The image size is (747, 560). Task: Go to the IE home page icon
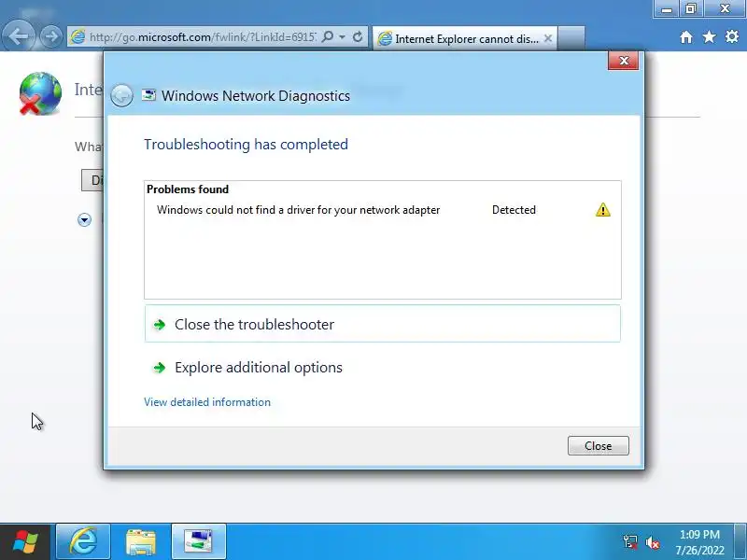[686, 36]
